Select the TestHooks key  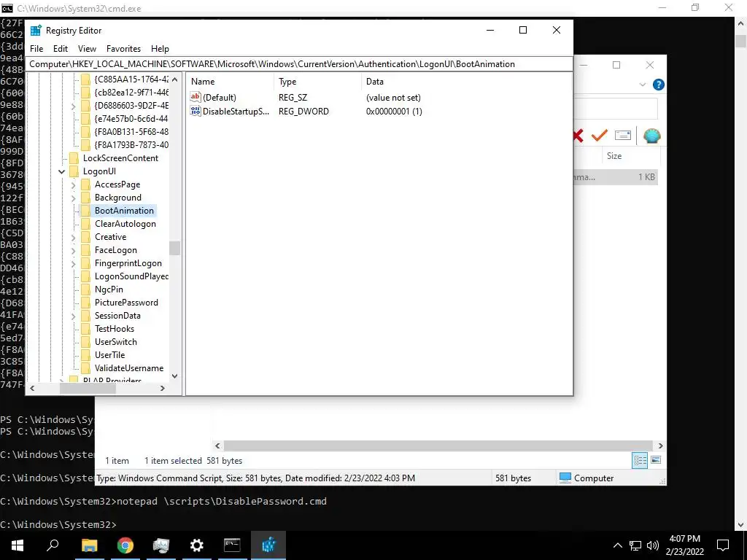(115, 329)
